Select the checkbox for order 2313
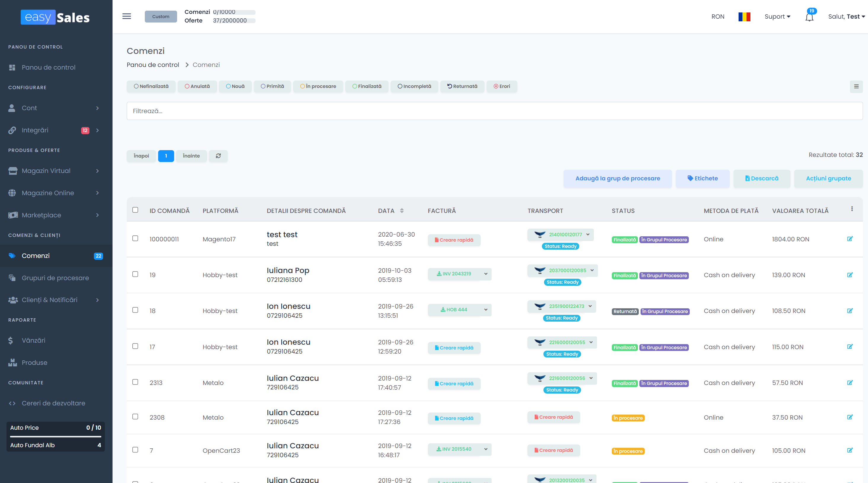This screenshot has width=868, height=483. (x=135, y=382)
